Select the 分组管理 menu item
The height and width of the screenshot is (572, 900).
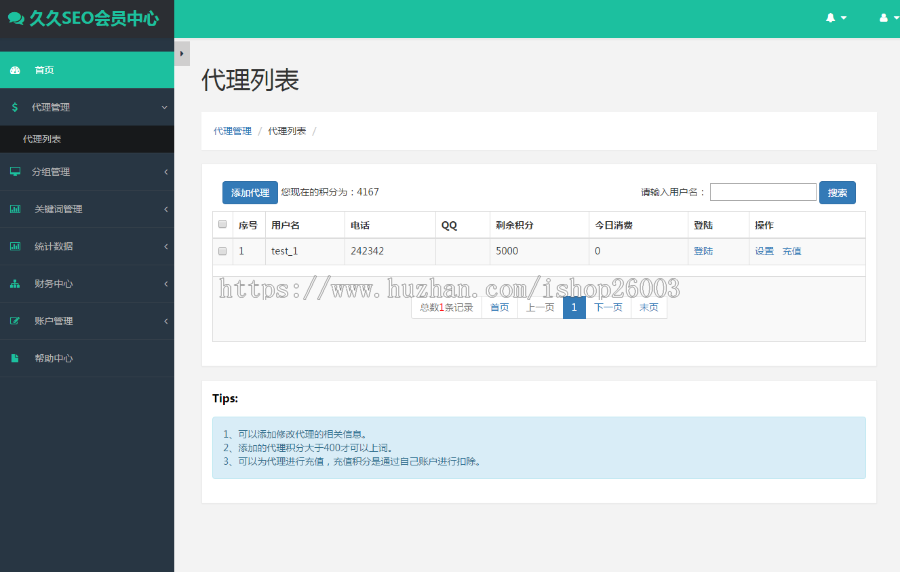pos(87,172)
